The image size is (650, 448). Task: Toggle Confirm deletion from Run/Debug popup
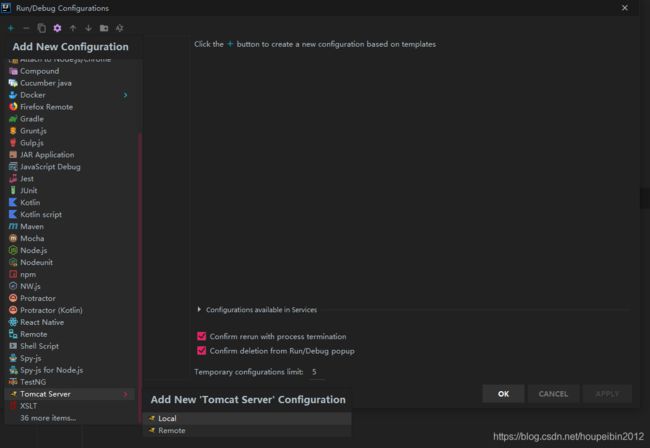click(201, 351)
